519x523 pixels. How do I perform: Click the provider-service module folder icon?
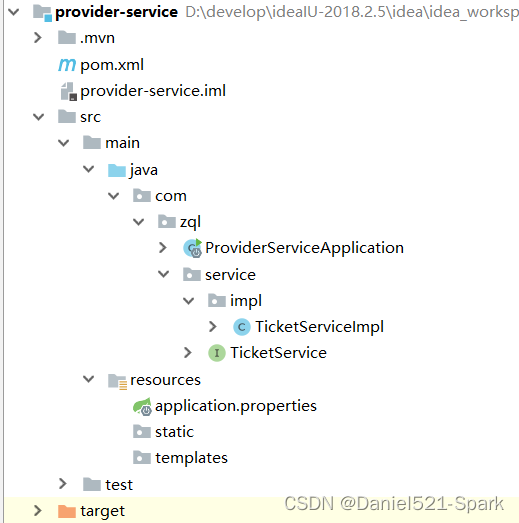coord(42,13)
